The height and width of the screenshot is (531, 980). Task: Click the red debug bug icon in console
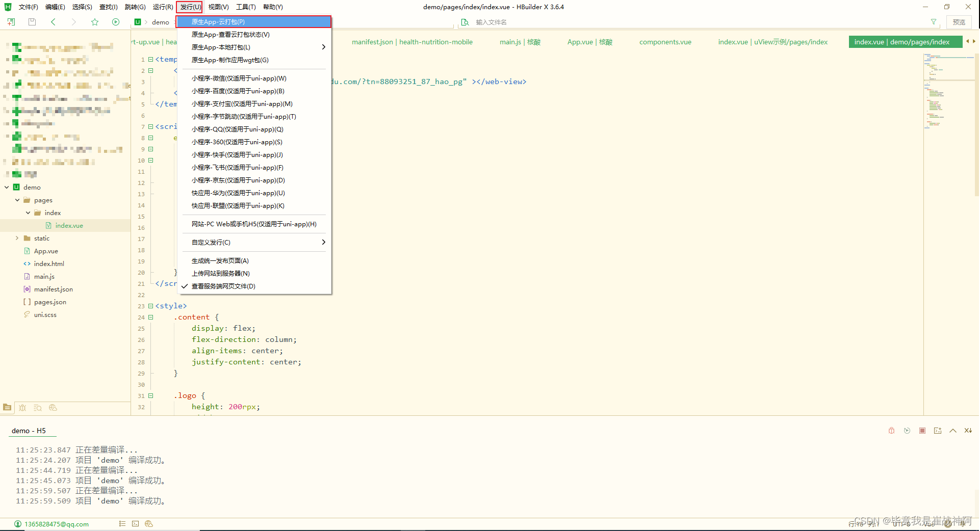click(x=891, y=431)
